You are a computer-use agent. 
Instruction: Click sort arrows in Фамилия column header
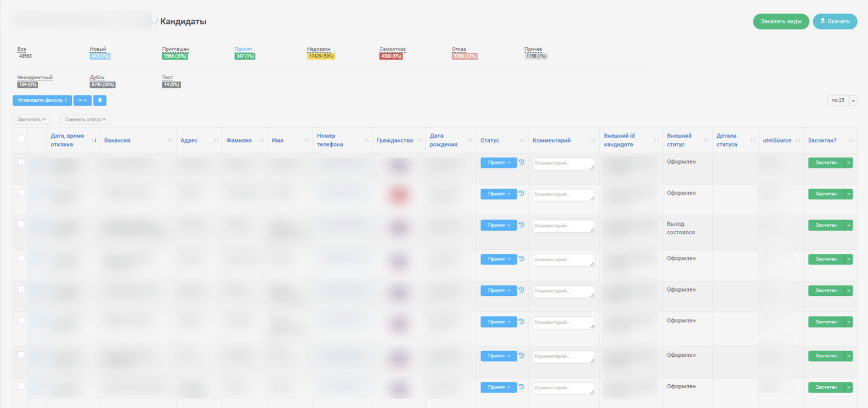point(261,141)
